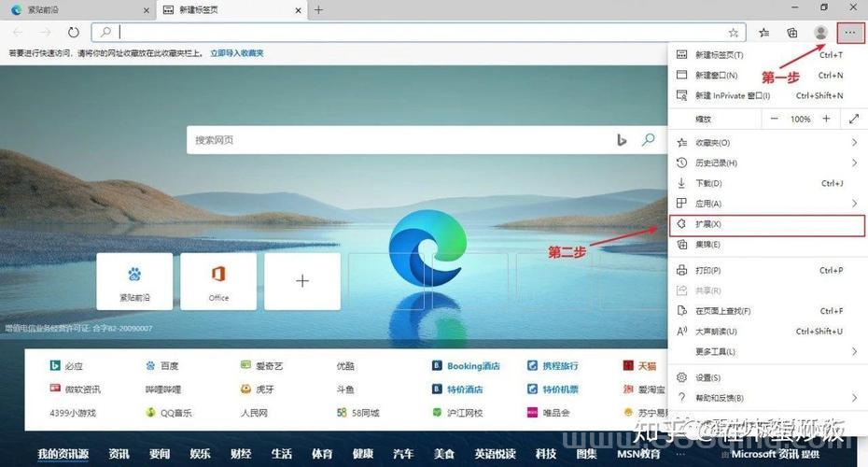Click the profile avatar icon
Image resolution: width=868 pixels, height=467 pixels.
(x=820, y=33)
